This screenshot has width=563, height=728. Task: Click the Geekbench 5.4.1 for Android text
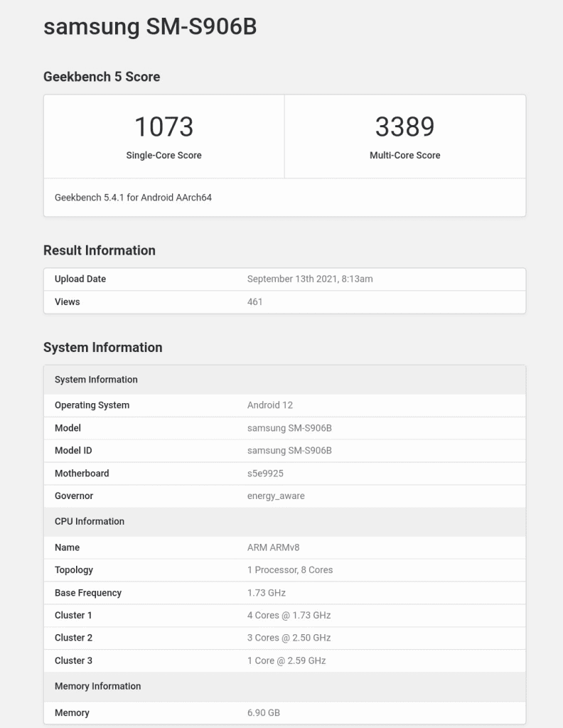click(133, 198)
